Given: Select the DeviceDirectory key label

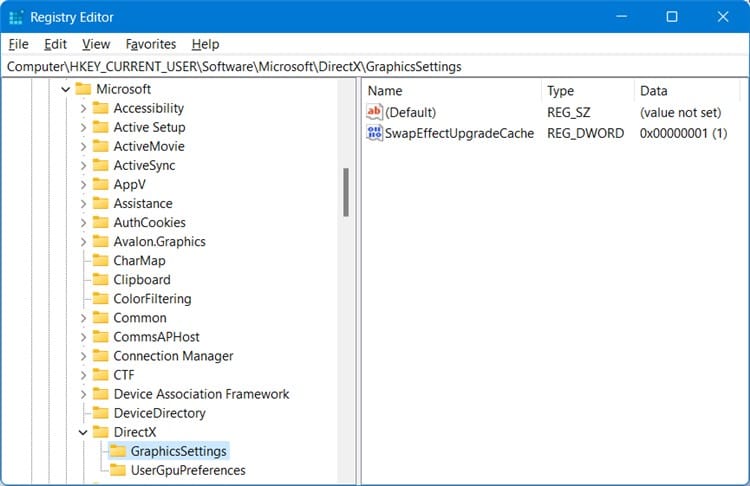Looking at the screenshot, I should [159, 413].
